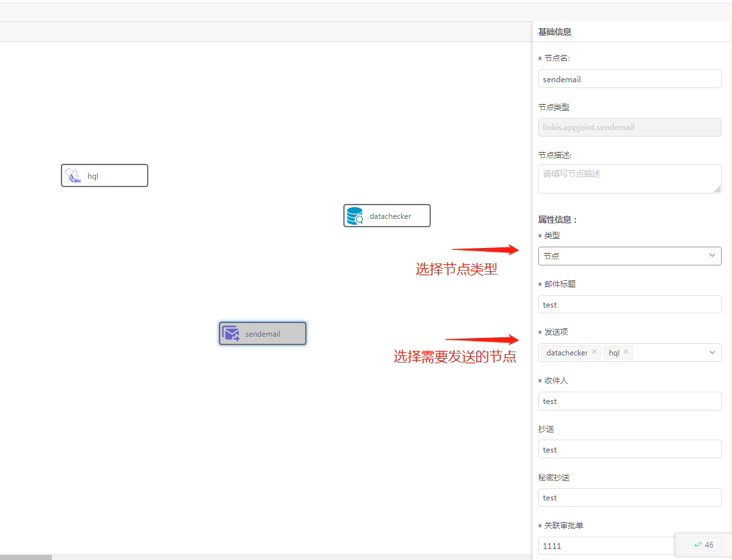Click the magnifier database icon in datachecker node
The image size is (732, 560).
354,215
